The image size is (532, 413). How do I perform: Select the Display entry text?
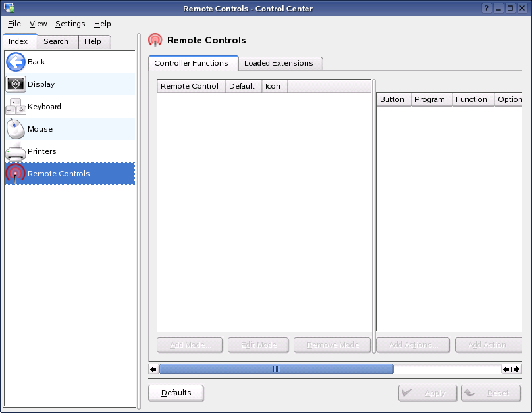(41, 84)
